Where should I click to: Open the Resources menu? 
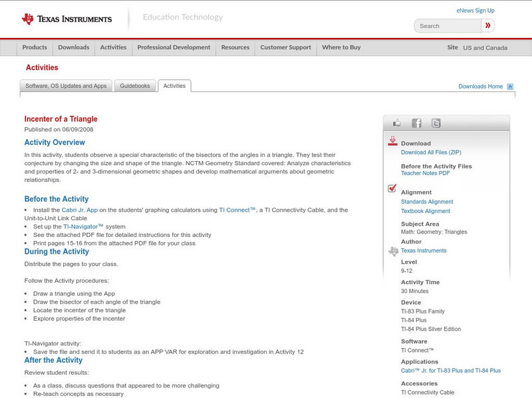pyautogui.click(x=235, y=47)
